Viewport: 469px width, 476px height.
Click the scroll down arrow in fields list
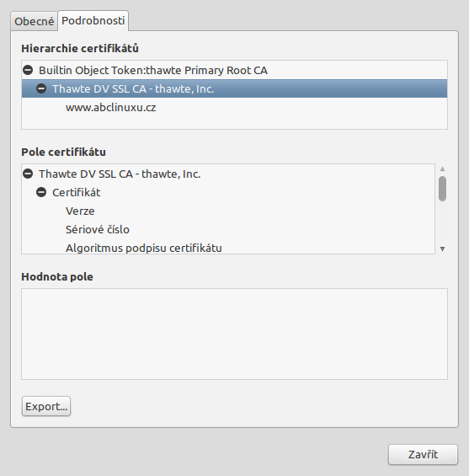[x=442, y=249]
